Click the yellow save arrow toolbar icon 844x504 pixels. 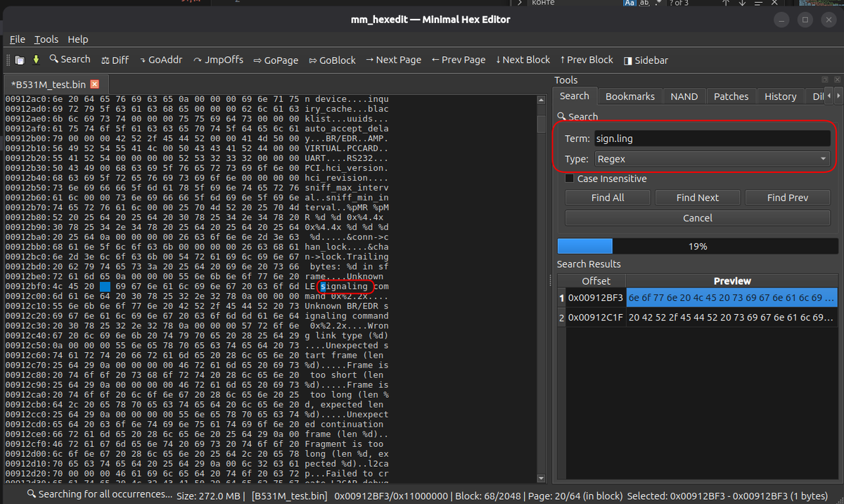[x=36, y=60]
